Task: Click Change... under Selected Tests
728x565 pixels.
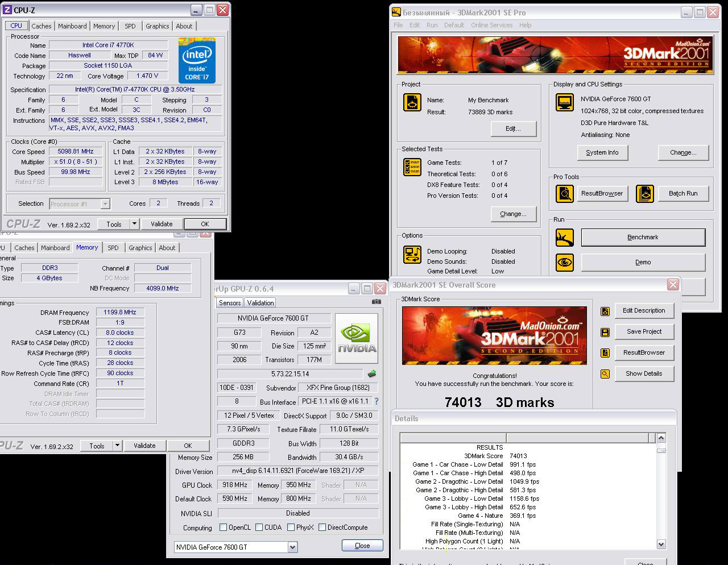Action: pos(514,214)
